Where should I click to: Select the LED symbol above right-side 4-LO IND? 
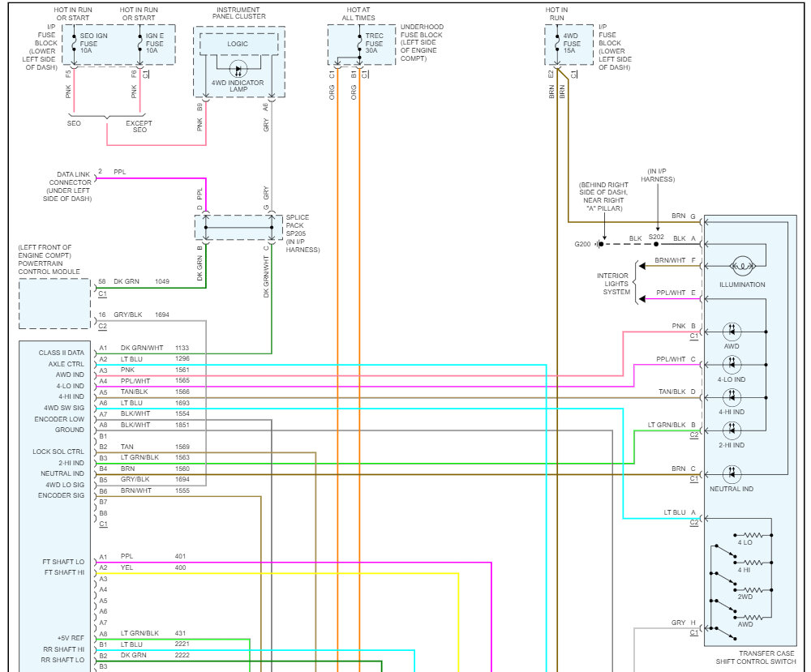pyautogui.click(x=732, y=365)
